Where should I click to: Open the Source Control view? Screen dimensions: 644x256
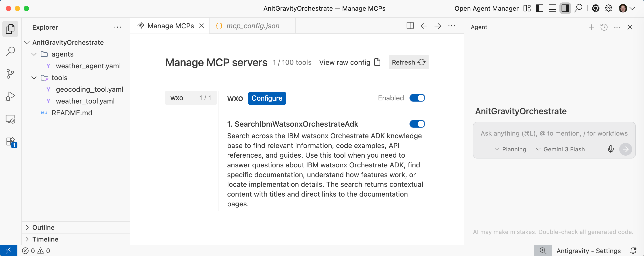(10, 74)
